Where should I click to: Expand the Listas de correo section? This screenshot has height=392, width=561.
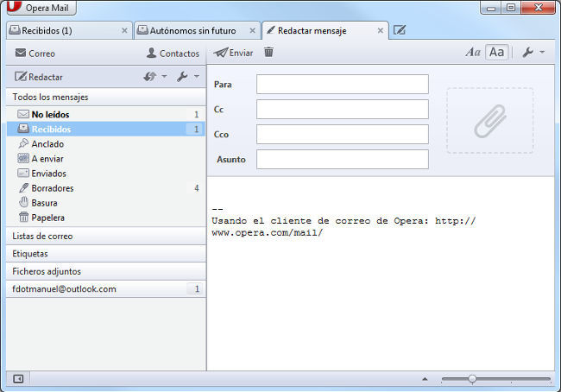106,237
